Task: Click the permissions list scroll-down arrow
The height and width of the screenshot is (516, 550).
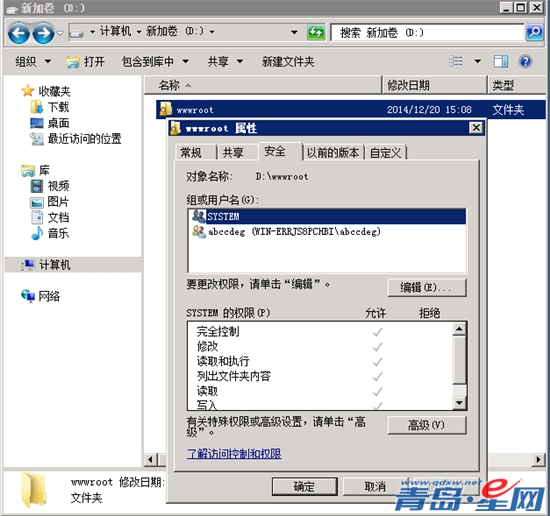Action: [460, 402]
